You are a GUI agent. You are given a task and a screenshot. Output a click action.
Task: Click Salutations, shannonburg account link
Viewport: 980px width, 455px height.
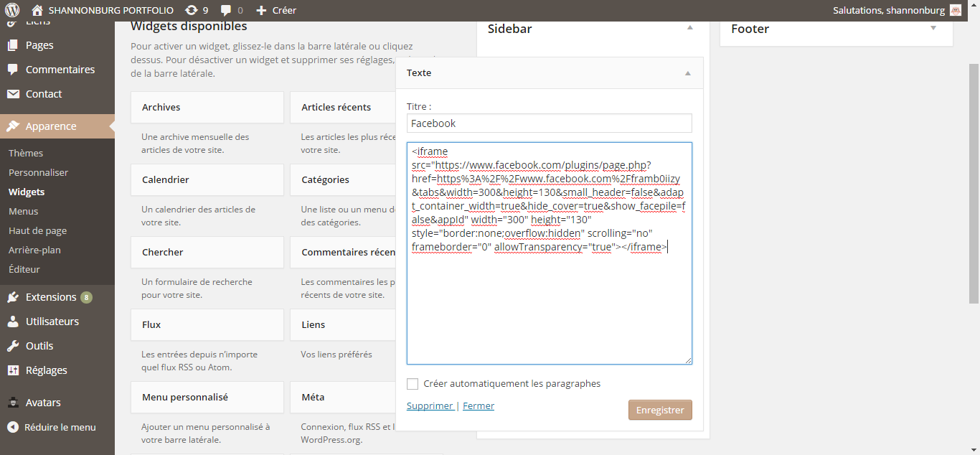[888, 10]
